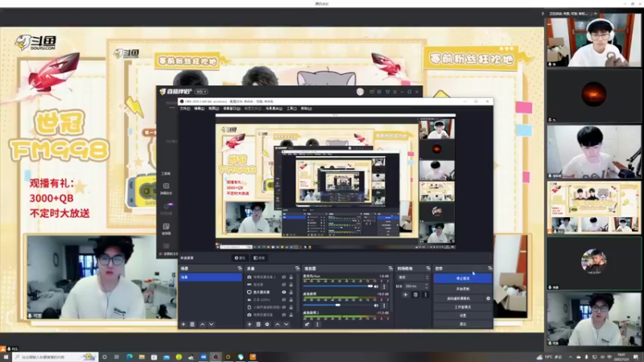Click 退出 to exit OBS

[x=463, y=324]
